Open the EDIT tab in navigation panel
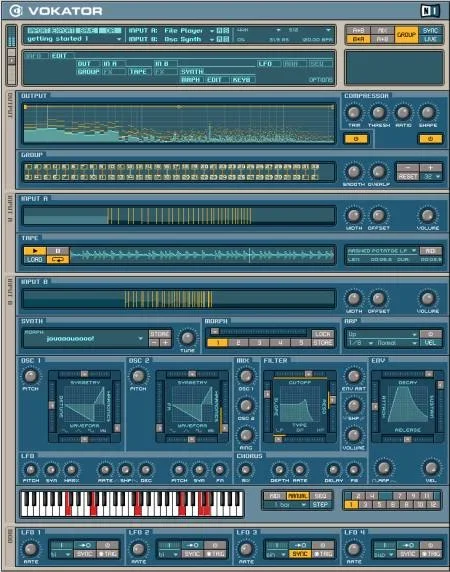The image size is (450, 572). point(59,56)
